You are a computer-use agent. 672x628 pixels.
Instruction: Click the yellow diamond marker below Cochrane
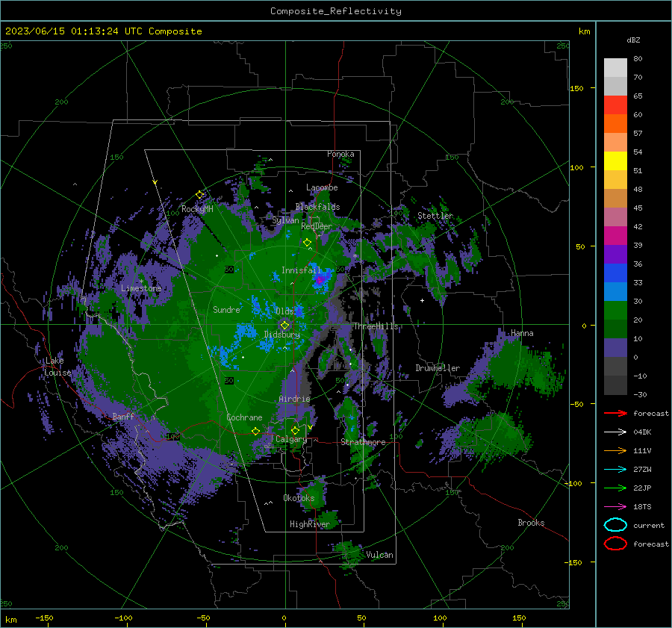tap(255, 431)
